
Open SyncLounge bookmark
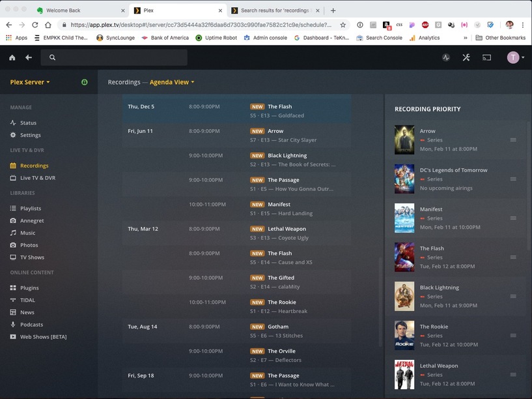[x=115, y=38]
